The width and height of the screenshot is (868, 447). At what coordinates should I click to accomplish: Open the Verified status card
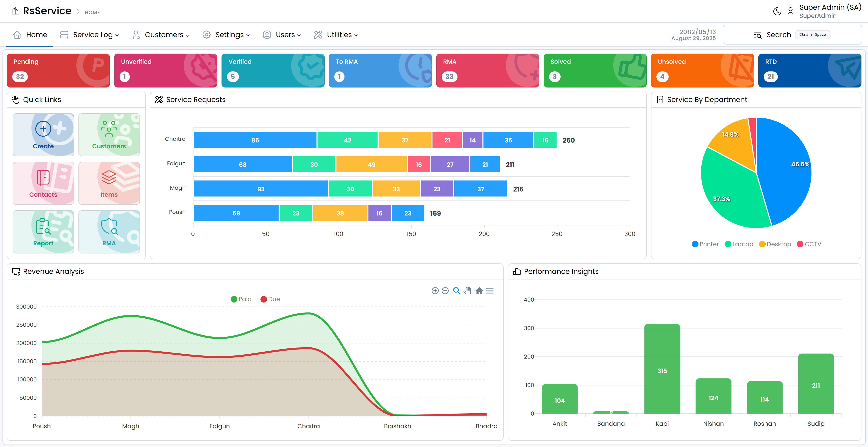pyautogui.click(x=273, y=71)
